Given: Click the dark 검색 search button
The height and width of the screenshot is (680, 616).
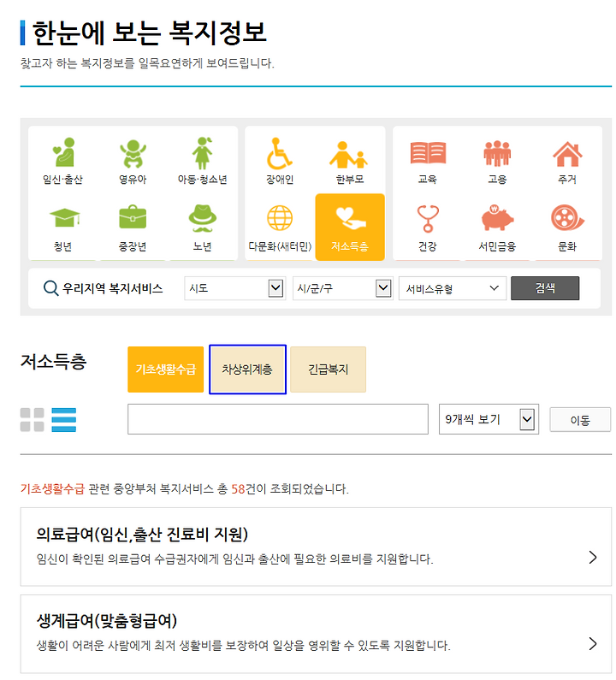Looking at the screenshot, I should point(545,288).
